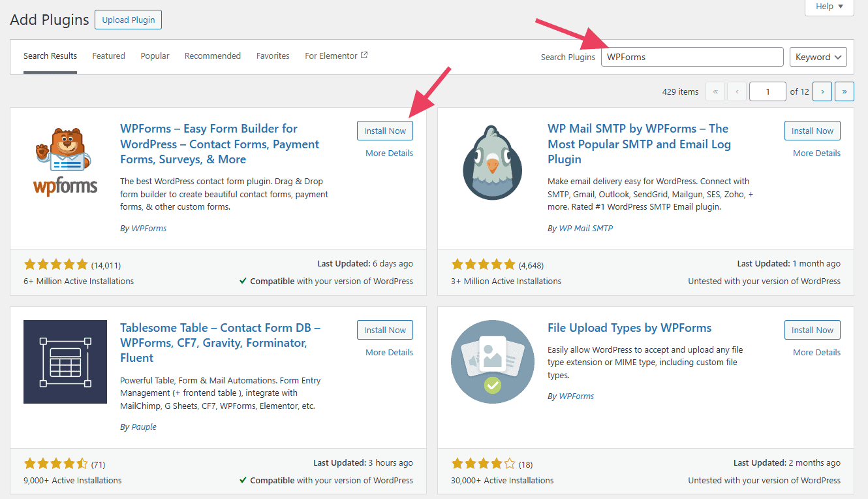868x499 pixels.
Task: Open the WPForms Easy Form Builder title link
Action: coord(220,144)
